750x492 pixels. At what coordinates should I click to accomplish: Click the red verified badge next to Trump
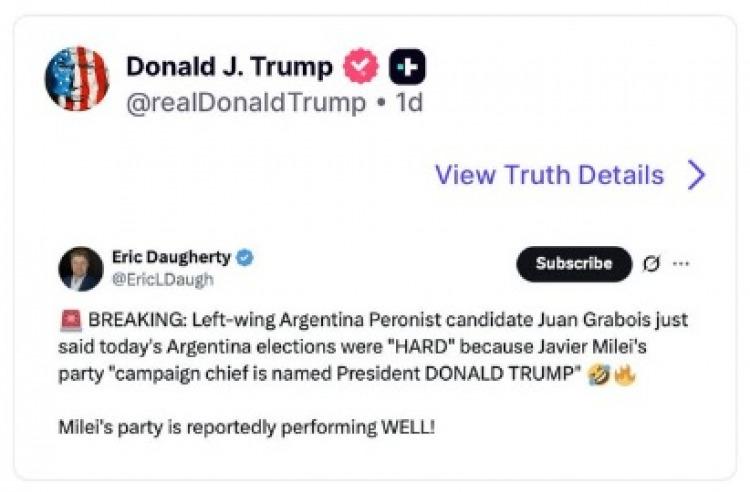361,67
